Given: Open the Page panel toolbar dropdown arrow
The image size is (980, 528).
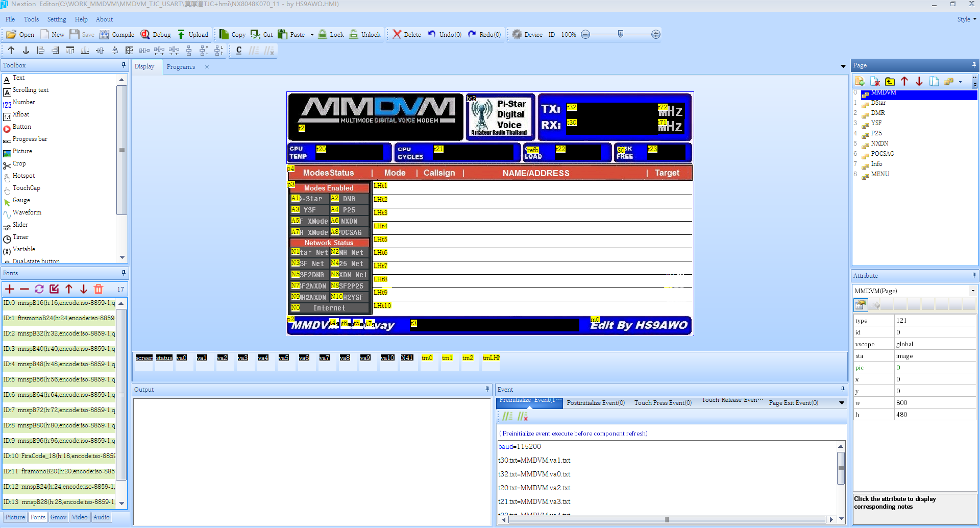Looking at the screenshot, I should point(960,82).
